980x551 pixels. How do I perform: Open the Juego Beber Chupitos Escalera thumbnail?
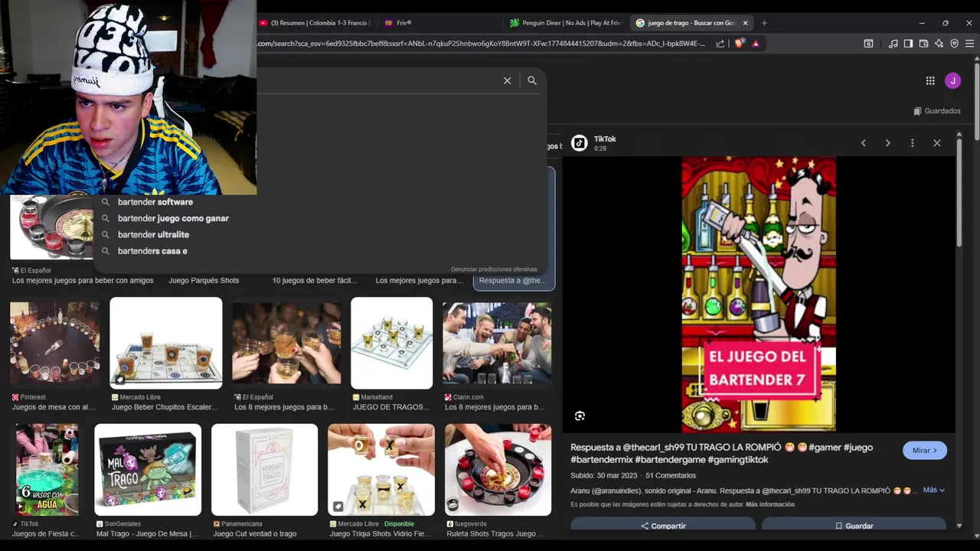tap(166, 343)
